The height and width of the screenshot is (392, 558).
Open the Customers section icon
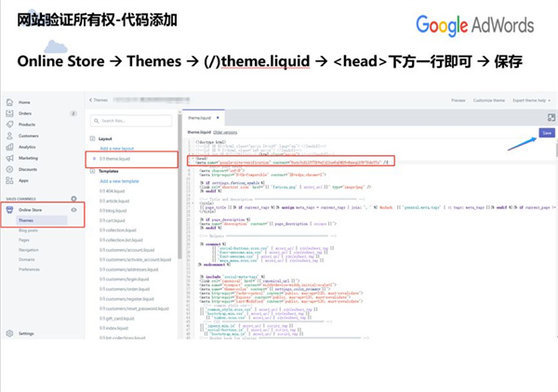[x=9, y=136]
